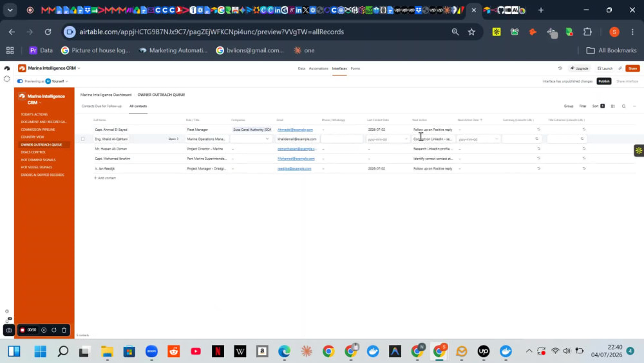Pause the recording in recorder bar
This screenshot has width=644, height=363.
pyautogui.click(x=44, y=329)
